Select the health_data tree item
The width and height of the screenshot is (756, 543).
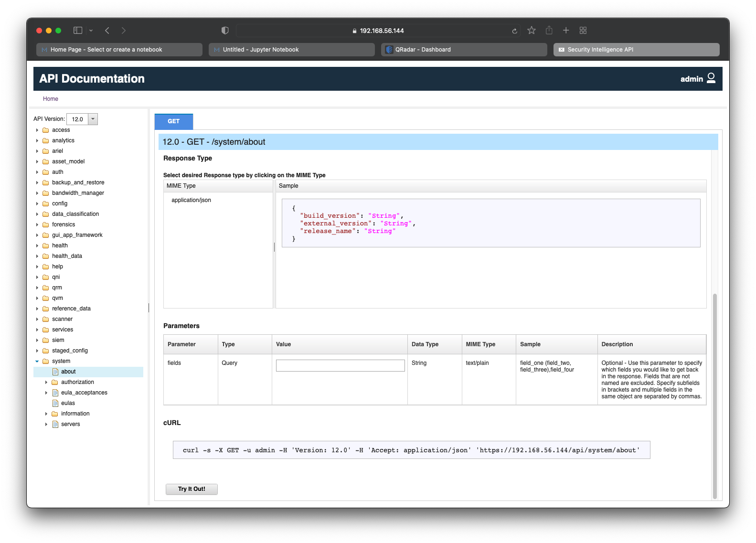point(67,256)
